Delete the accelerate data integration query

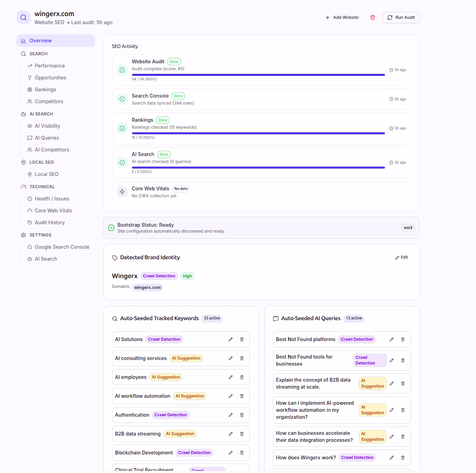pos(403,437)
